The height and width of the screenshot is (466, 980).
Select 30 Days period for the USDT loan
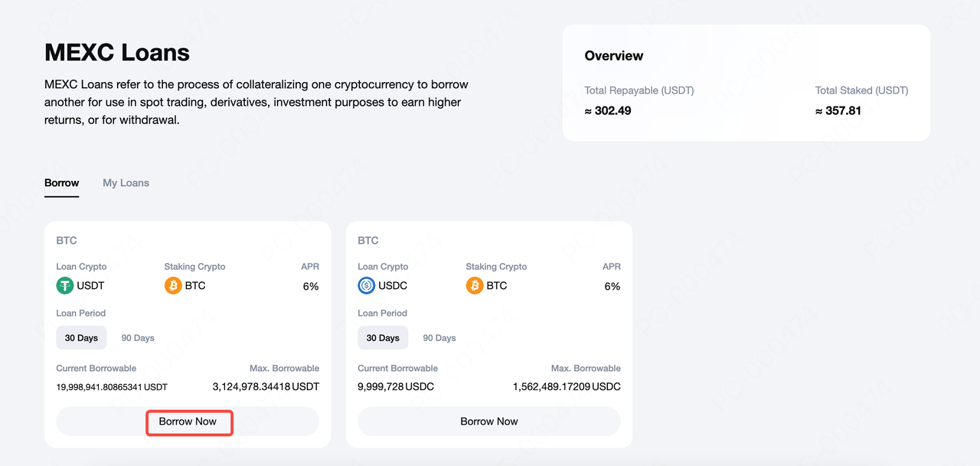coord(81,338)
